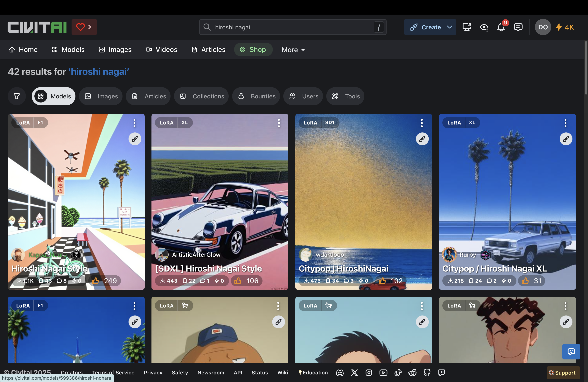588x382 pixels.
Task: Toggle the browsing mode eye icon
Action: pyautogui.click(x=484, y=27)
